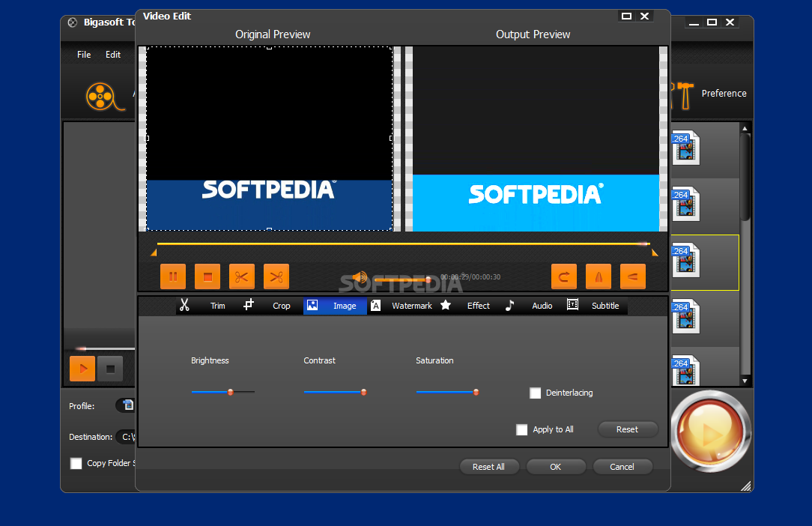812x526 pixels.
Task: Click the film reel Add File icon
Action: (x=105, y=97)
